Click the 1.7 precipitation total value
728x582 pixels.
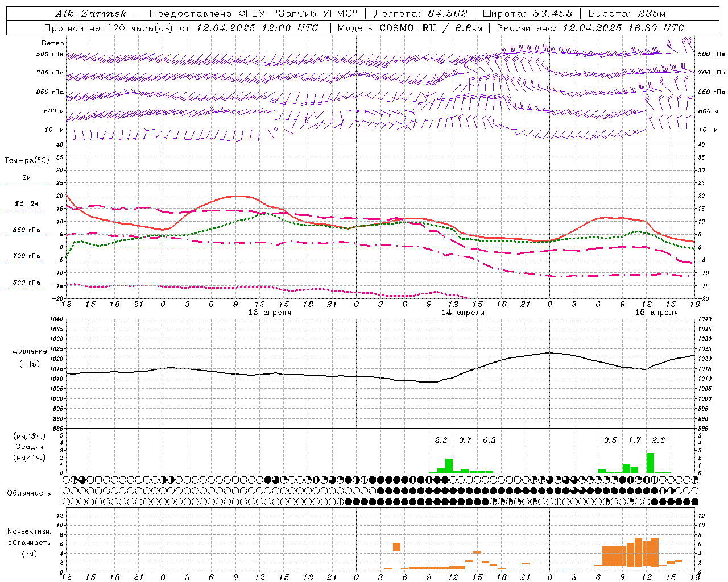coord(635,440)
